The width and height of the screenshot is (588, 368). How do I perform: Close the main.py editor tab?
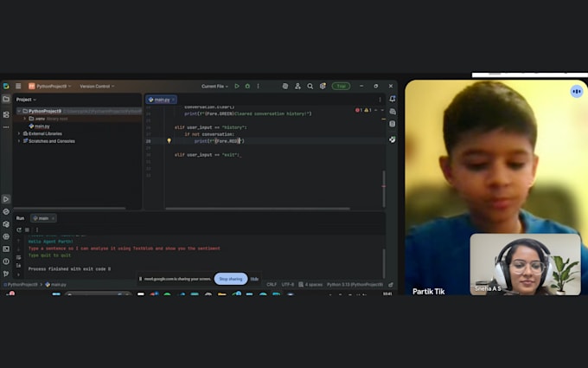tap(173, 100)
